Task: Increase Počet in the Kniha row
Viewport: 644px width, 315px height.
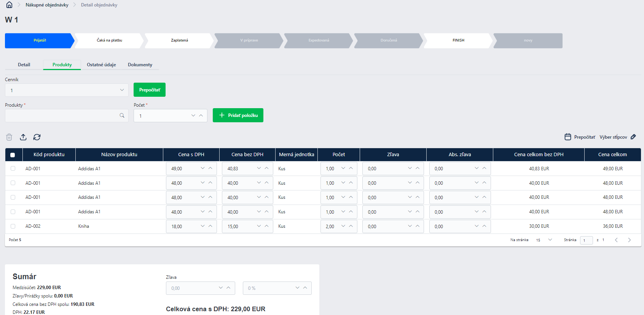Action: pyautogui.click(x=351, y=226)
